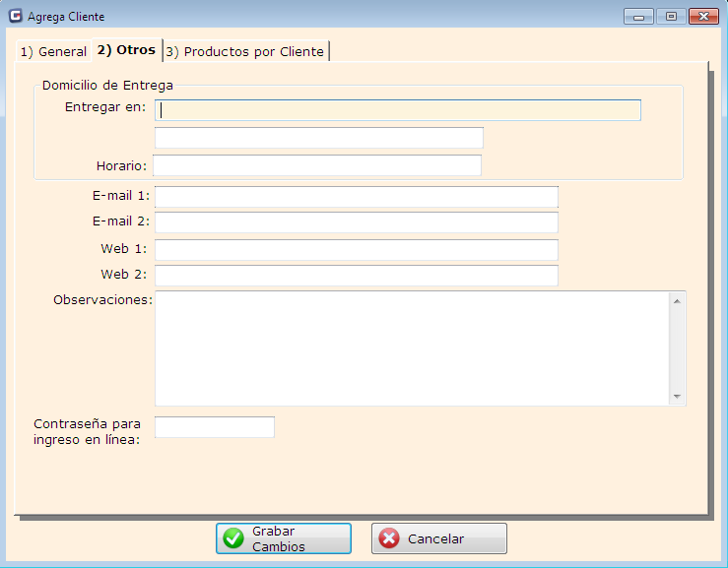Focus the E-mail 1 field
Image resolution: width=728 pixels, height=568 pixels.
pyautogui.click(x=357, y=197)
